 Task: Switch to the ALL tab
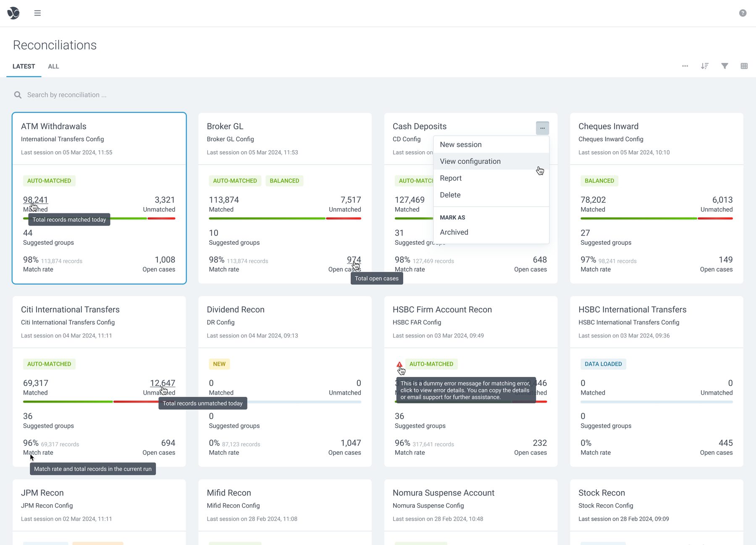pyautogui.click(x=53, y=66)
